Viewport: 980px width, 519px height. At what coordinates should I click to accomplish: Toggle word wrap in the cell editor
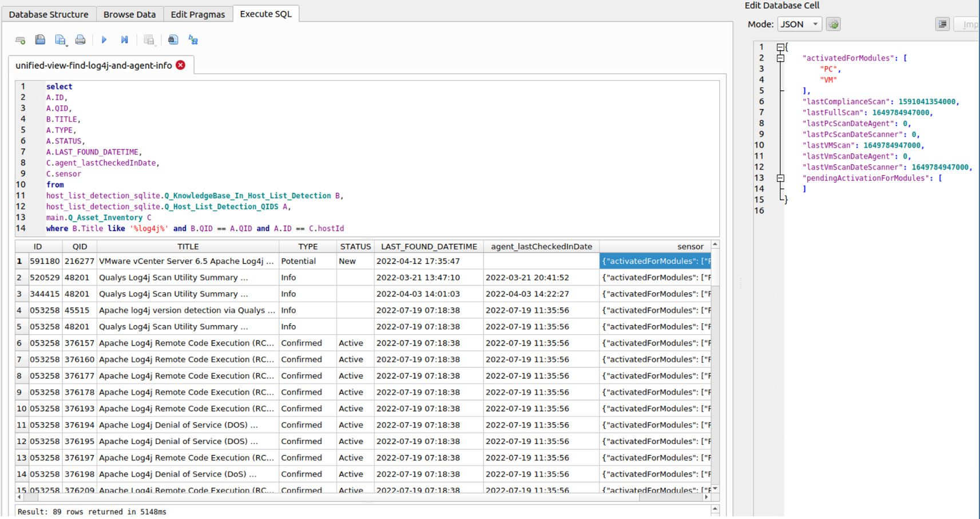(942, 24)
